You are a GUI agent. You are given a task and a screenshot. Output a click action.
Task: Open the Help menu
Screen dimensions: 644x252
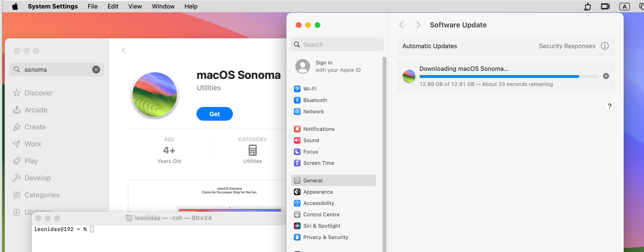(x=191, y=6)
